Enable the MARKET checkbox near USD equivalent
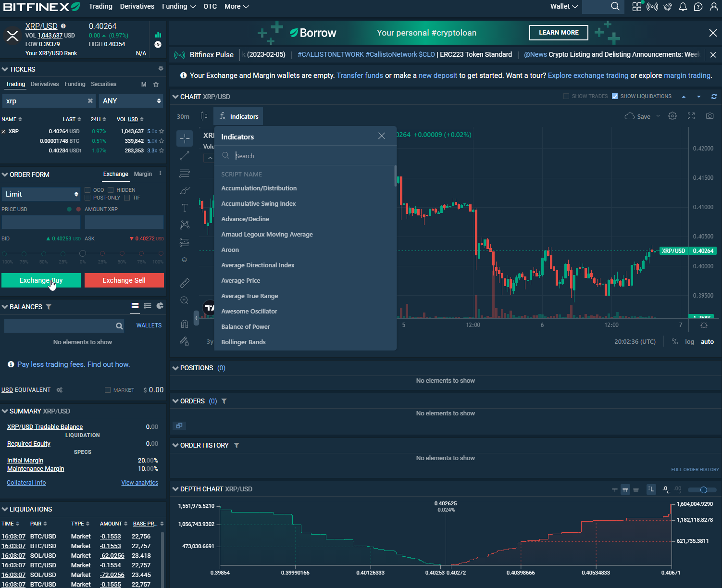Screen dimensions: 722x588 (108, 390)
